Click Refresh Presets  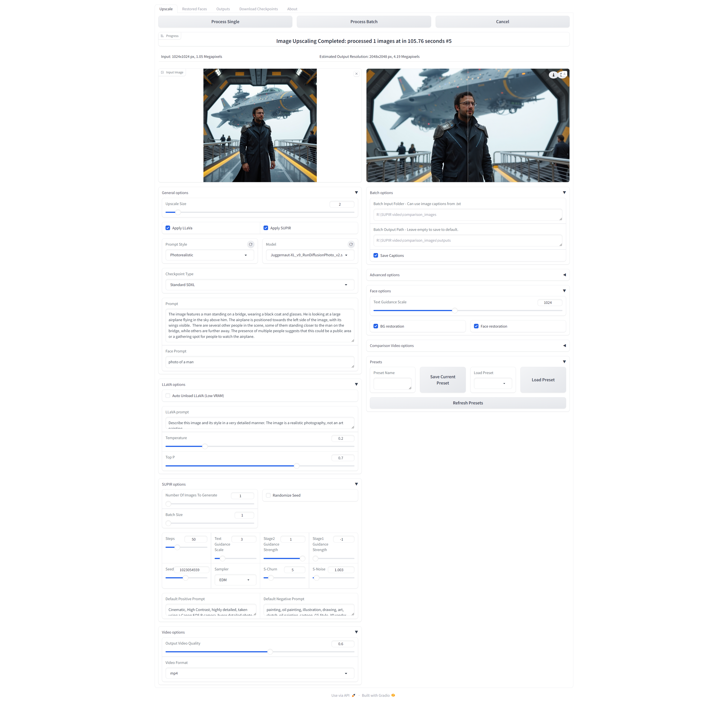468,403
